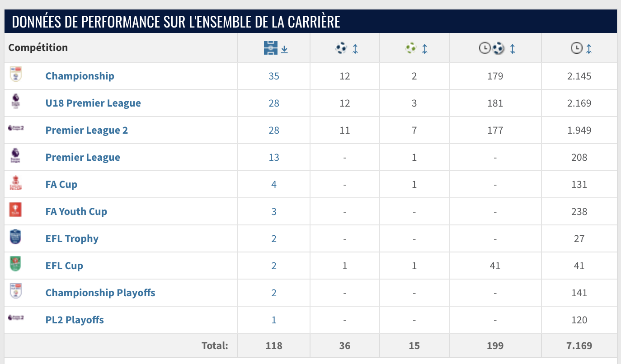Click the FA Cup logo icon
This screenshot has width=621, height=364.
(x=15, y=183)
